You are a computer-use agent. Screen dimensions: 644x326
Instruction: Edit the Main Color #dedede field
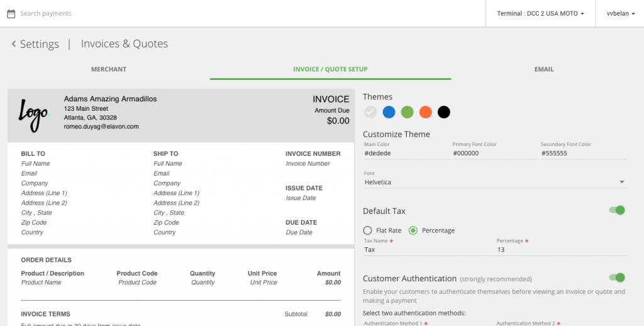point(407,154)
